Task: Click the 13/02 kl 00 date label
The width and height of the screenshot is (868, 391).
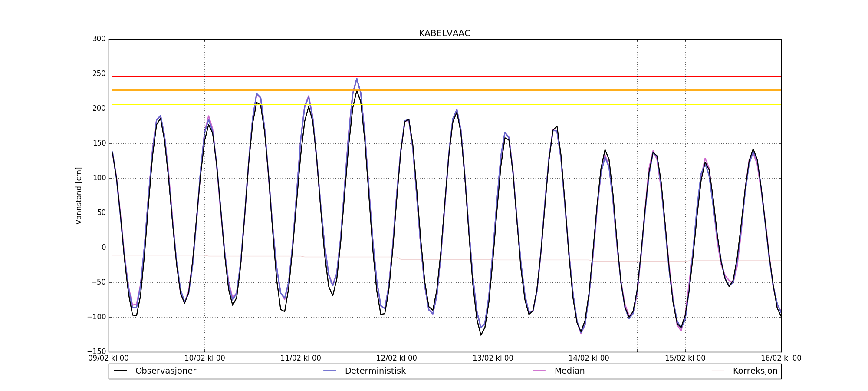Action: click(493, 358)
